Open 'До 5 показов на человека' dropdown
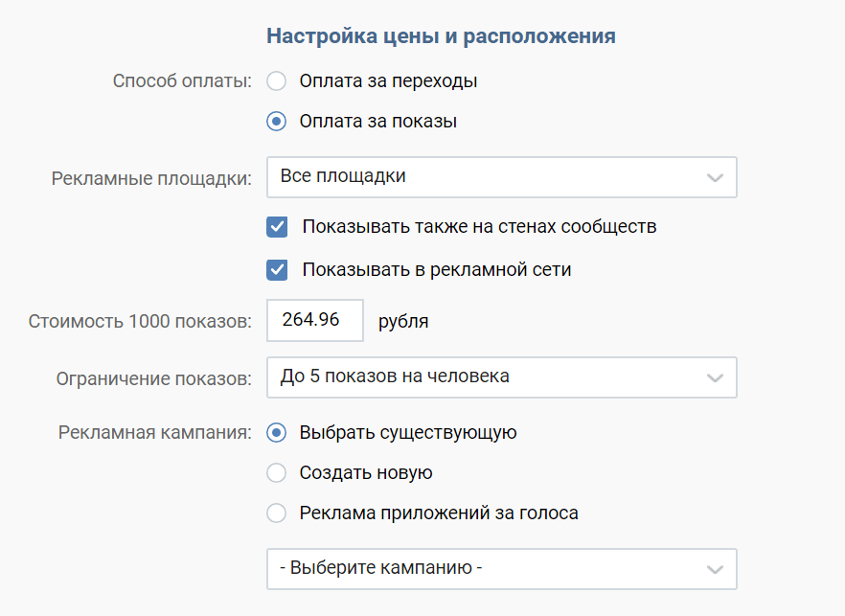The width and height of the screenshot is (845, 616). (489, 377)
